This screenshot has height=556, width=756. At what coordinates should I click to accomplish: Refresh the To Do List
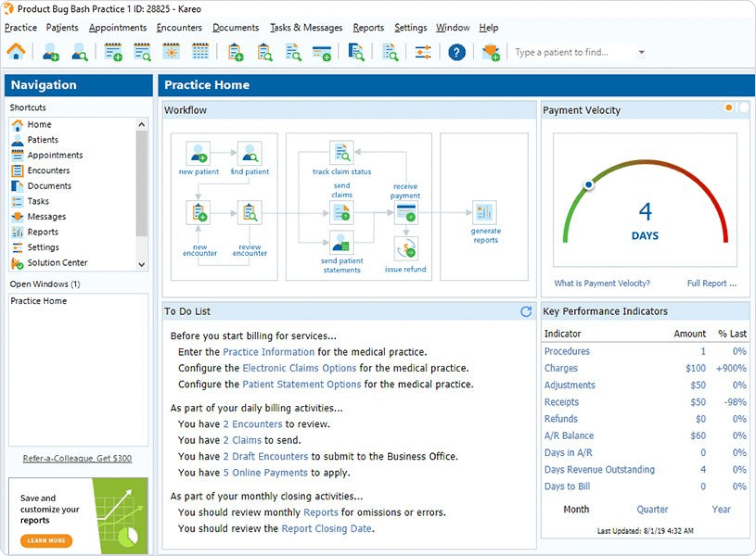526,311
